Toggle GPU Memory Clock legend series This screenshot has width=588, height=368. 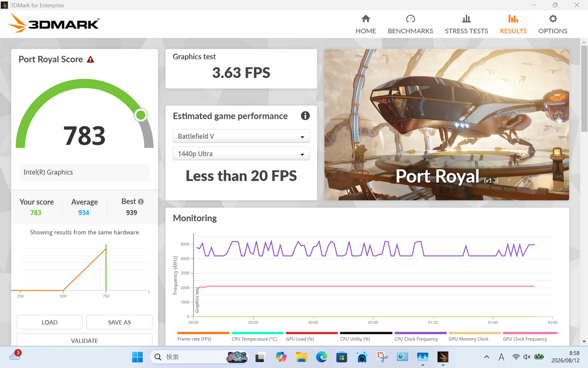[x=475, y=337]
